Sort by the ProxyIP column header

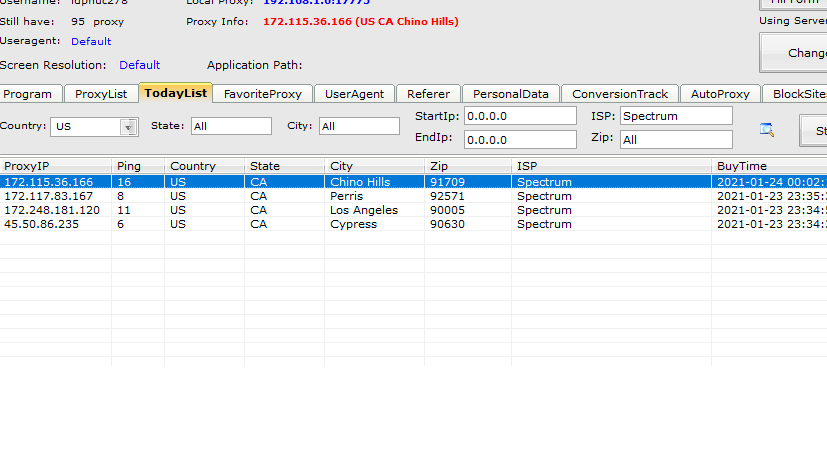(55, 166)
